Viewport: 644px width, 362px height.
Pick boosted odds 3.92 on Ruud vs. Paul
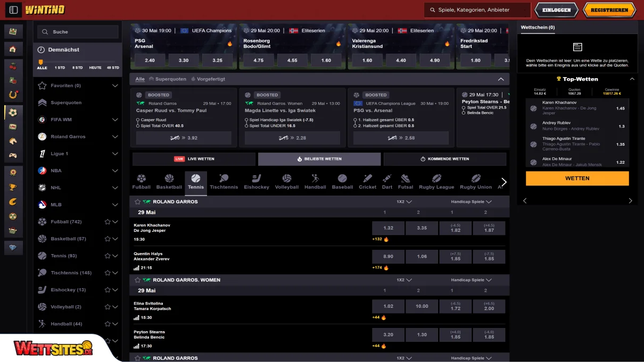point(184,138)
